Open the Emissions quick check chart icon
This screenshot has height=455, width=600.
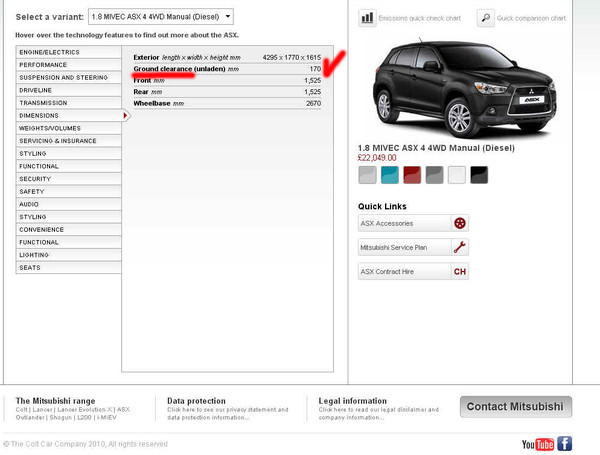[x=367, y=18]
